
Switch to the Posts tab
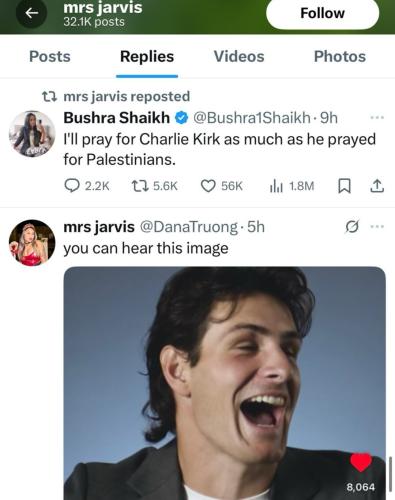point(50,56)
